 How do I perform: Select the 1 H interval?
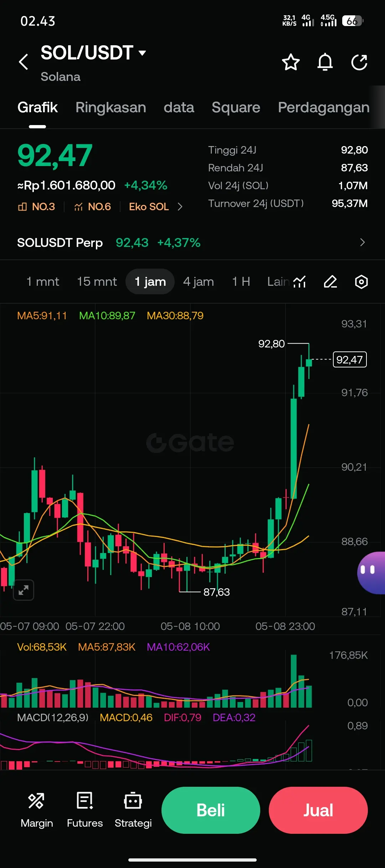(x=241, y=281)
